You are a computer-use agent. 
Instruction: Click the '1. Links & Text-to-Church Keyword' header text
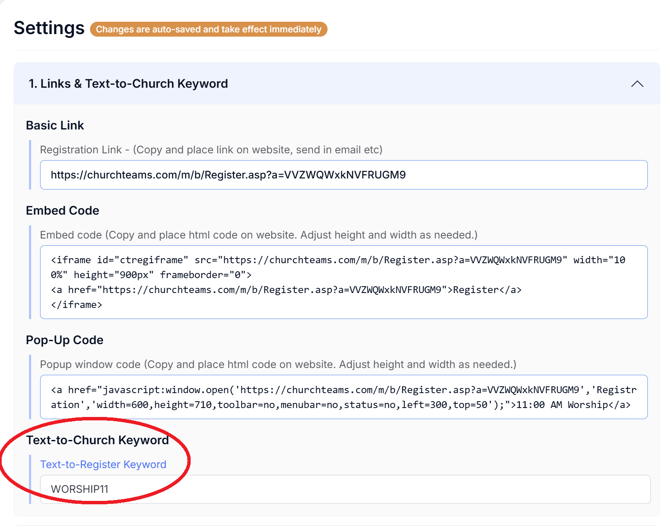point(128,84)
